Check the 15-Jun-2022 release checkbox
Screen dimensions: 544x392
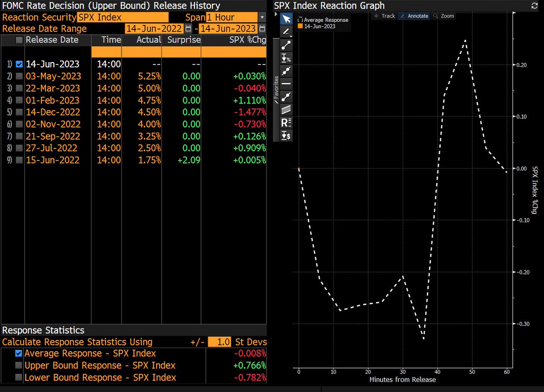[19, 160]
